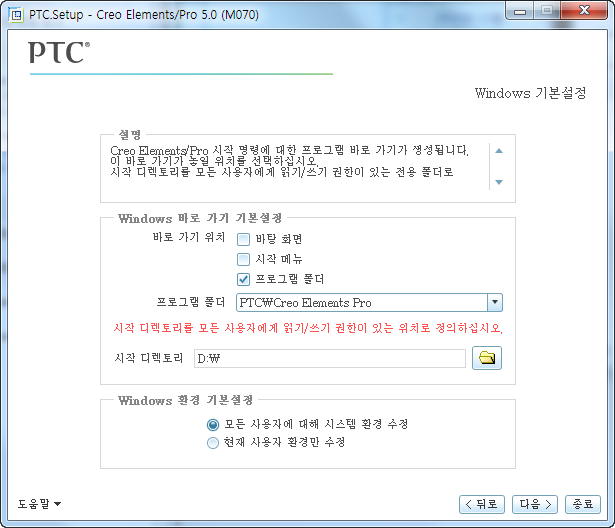The height and width of the screenshot is (528, 615).
Task: Click the 바로 가기 위치 label
Action: pyautogui.click(x=189, y=237)
